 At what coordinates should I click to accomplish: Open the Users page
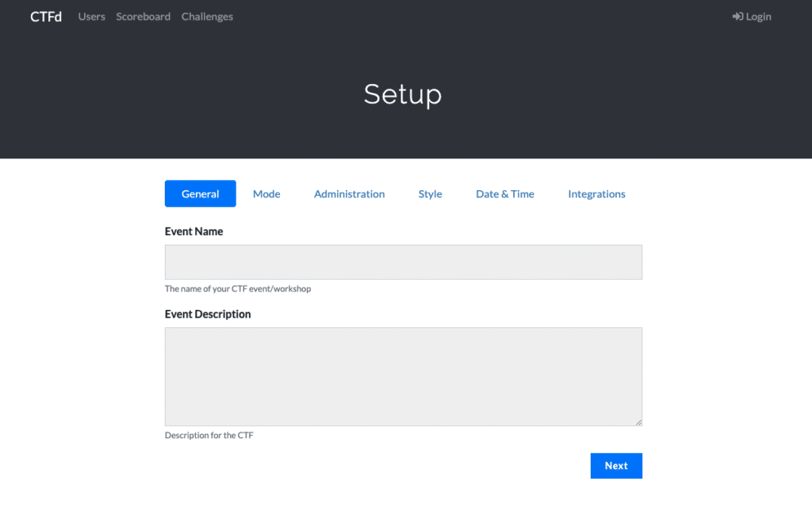tap(91, 16)
